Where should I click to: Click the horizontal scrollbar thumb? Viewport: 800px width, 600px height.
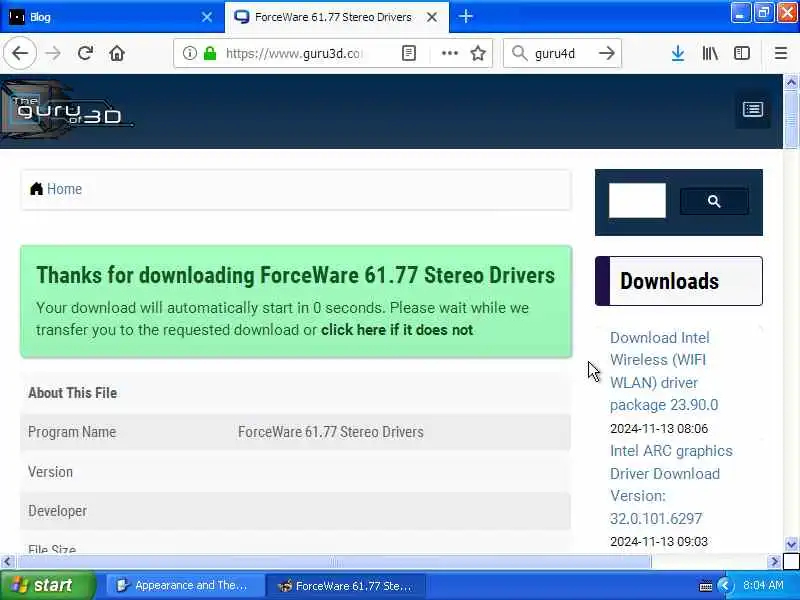pos(334,562)
